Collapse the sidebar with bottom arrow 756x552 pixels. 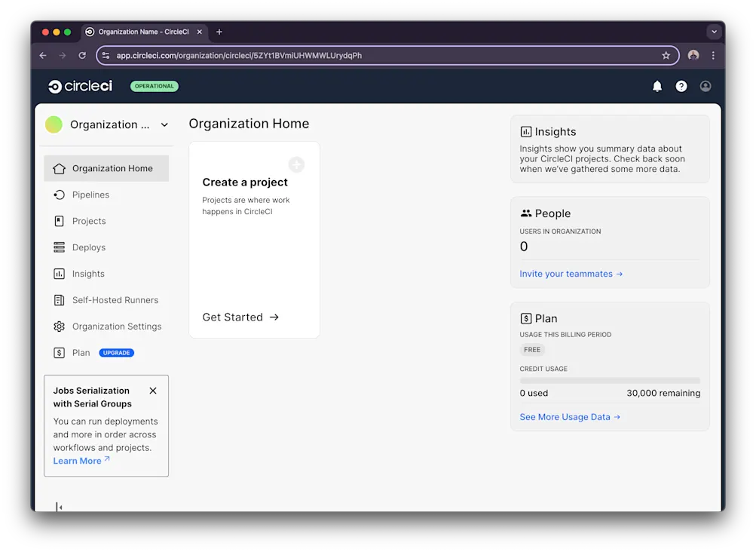click(59, 507)
